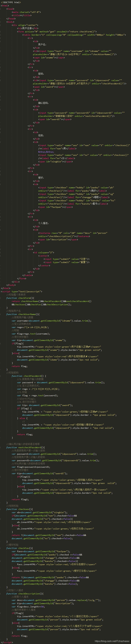Click the <form action="#" method="get"> line
This screenshot has height=644, width=131.
[57, 32]
